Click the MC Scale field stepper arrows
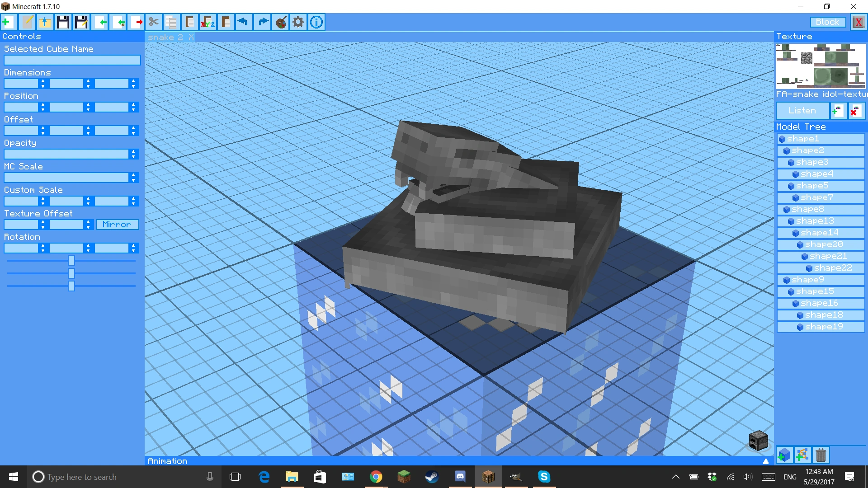The width and height of the screenshot is (868, 488). pyautogui.click(x=133, y=178)
